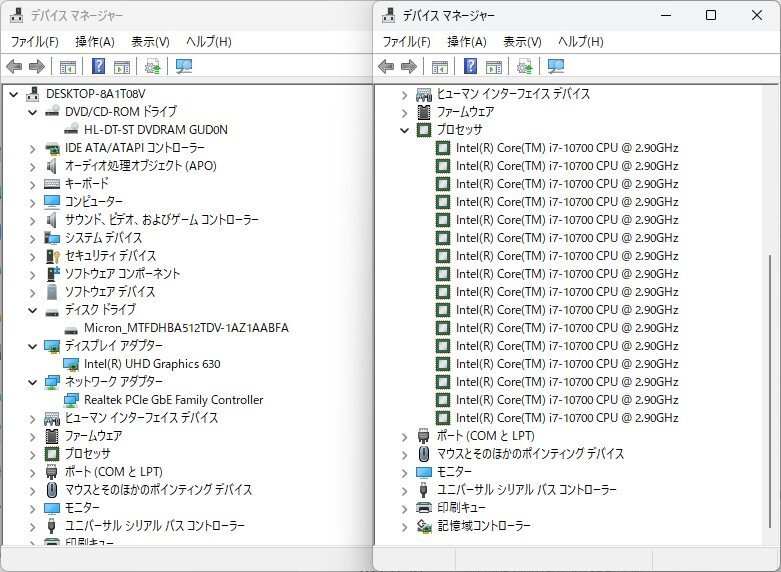Expand サウンド、ビデオ、およびゲーム コントローラー node
The width and height of the screenshot is (781, 572).
pos(32,220)
